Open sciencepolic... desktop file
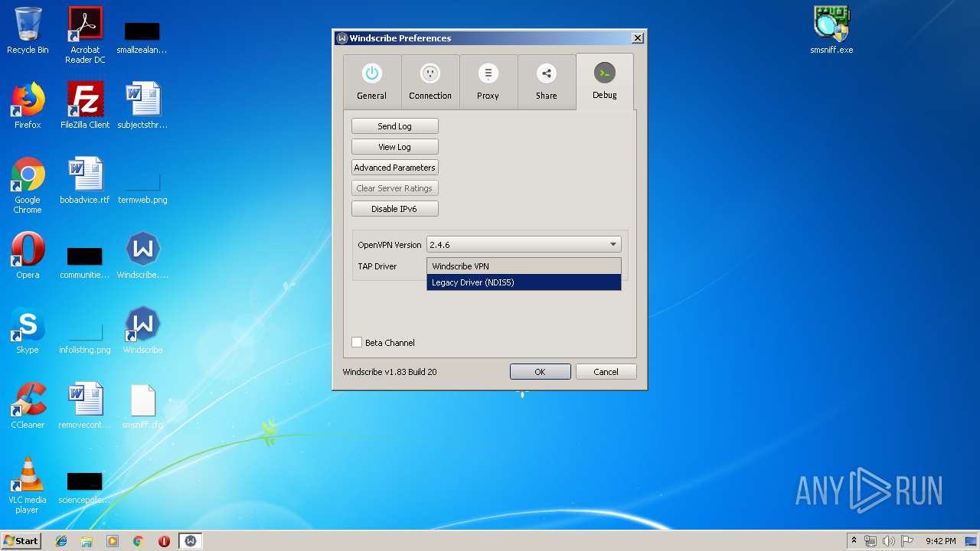 click(85, 488)
